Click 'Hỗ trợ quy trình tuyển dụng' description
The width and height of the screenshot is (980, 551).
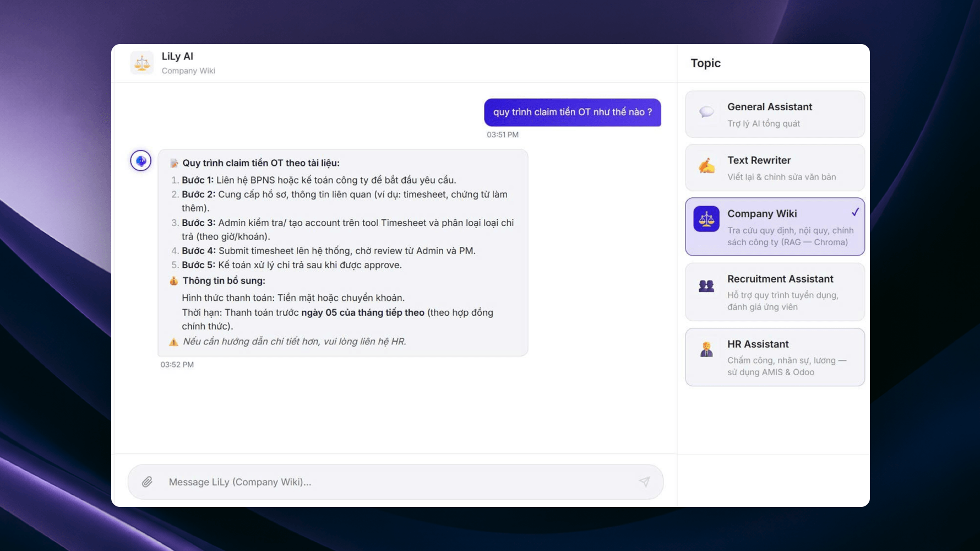coord(783,301)
